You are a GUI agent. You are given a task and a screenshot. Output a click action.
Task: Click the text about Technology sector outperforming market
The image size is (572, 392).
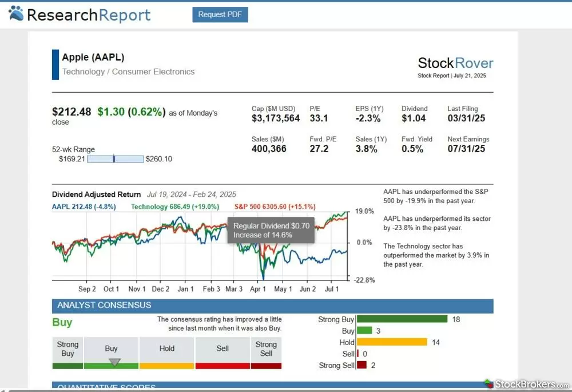(x=436, y=255)
